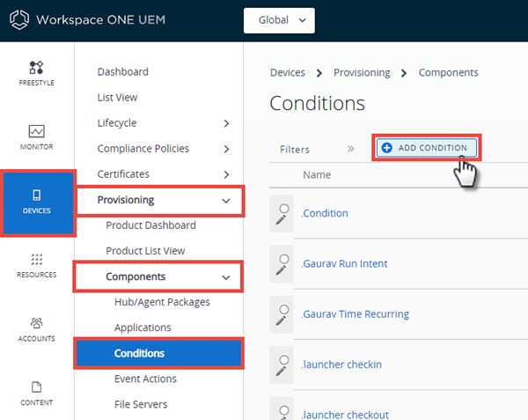This screenshot has height=420, width=528.
Task: Edit .Gaurav Time Recurring via pencil icon
Action: coord(281,321)
